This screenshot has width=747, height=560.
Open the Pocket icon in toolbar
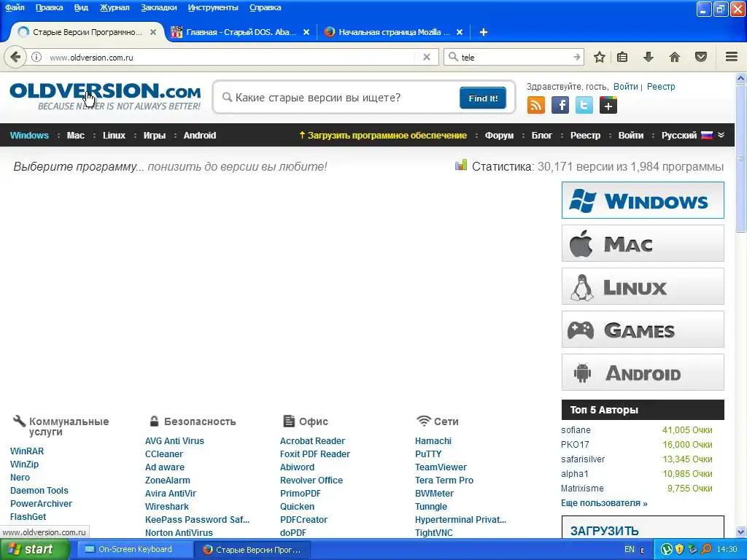[x=701, y=57]
